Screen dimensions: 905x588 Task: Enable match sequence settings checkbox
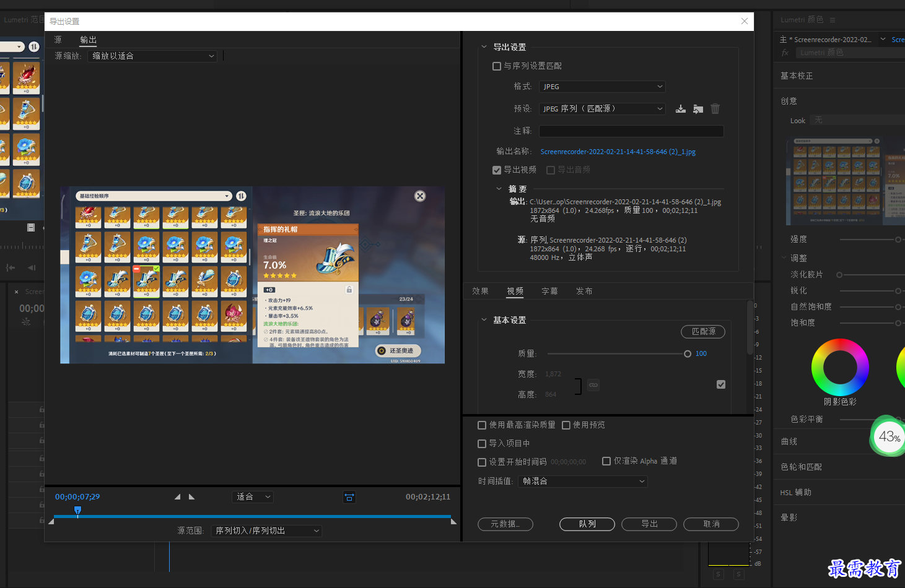click(497, 66)
